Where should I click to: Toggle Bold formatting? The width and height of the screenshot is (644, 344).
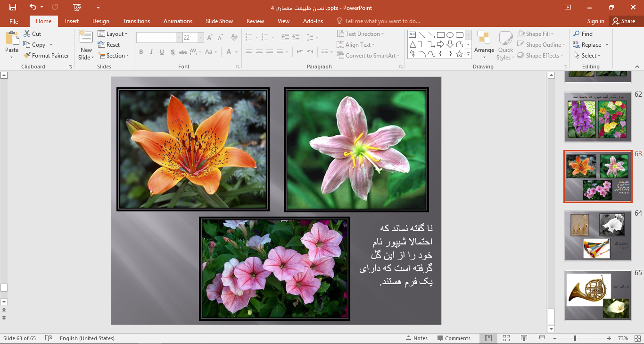coord(141,52)
